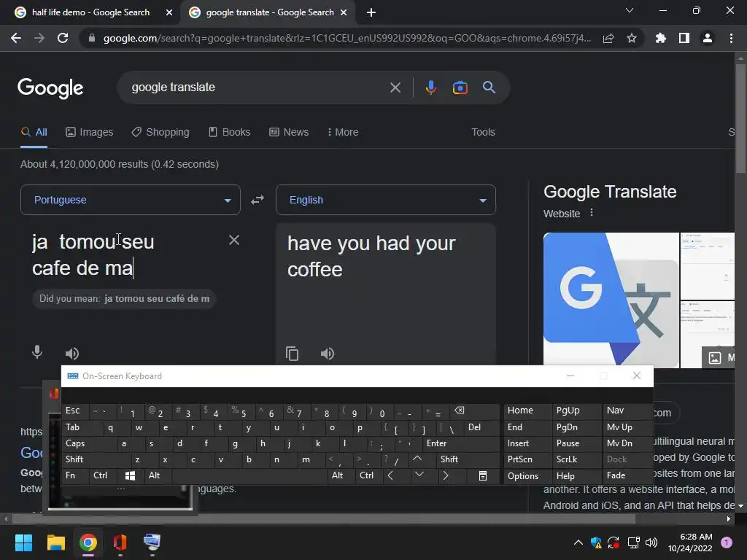Click the keyboard Options key
This screenshot has width=747, height=560.
[527, 475]
